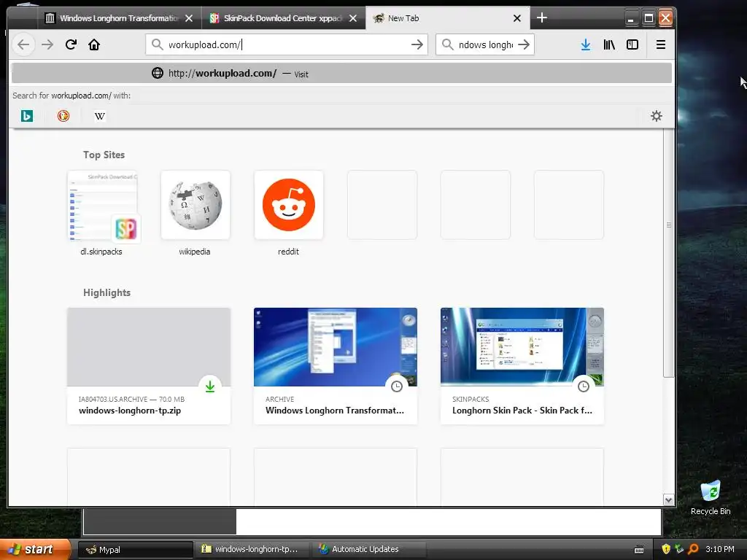The height and width of the screenshot is (560, 747).
Task: Click the Top Sites heading
Action: tap(104, 155)
